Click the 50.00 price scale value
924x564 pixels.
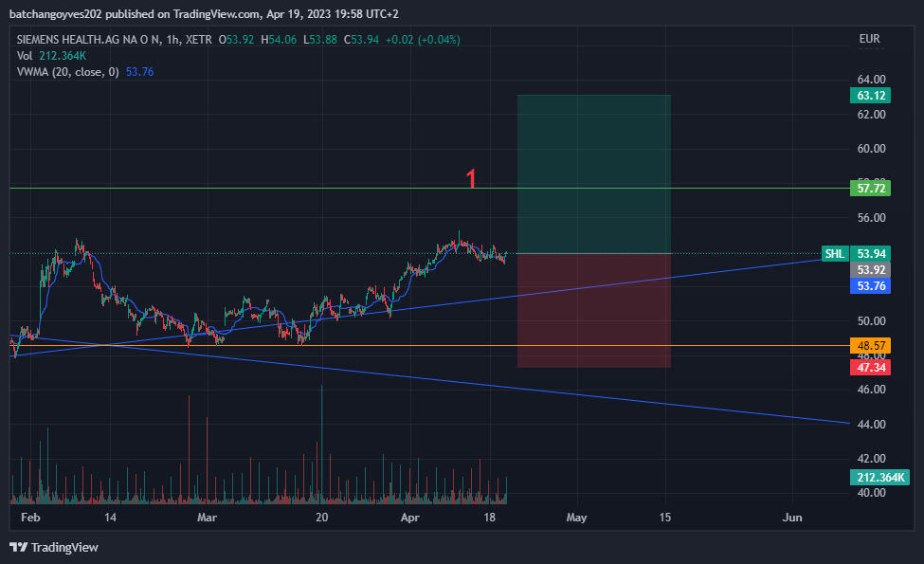pos(871,321)
